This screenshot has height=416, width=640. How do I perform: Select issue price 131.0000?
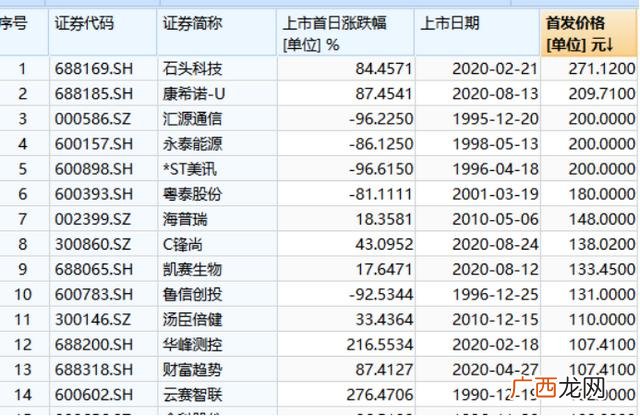coord(602,295)
